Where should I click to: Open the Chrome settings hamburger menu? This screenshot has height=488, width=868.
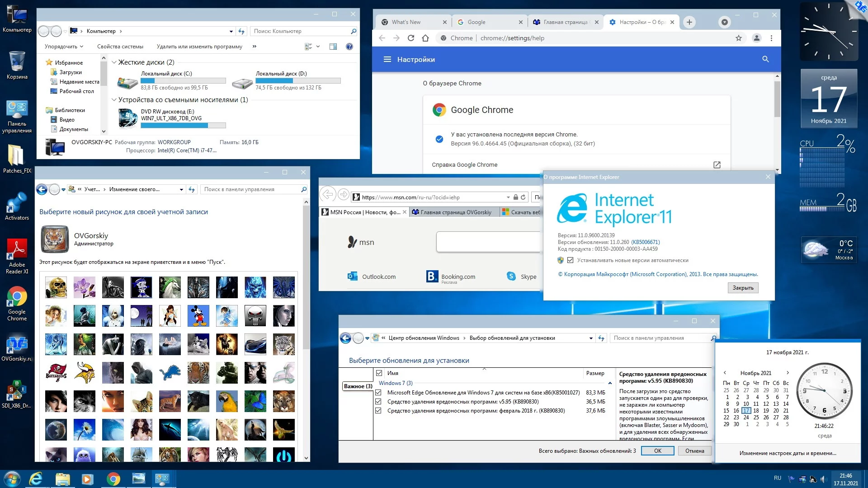tap(387, 59)
